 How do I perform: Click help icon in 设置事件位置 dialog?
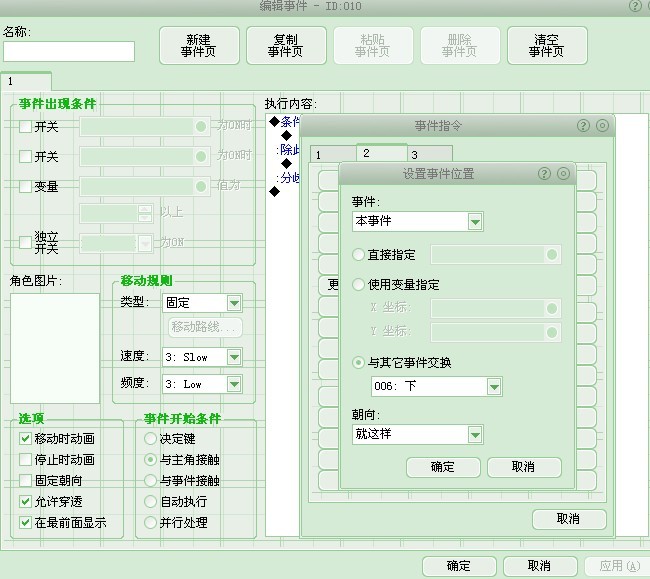click(x=544, y=174)
